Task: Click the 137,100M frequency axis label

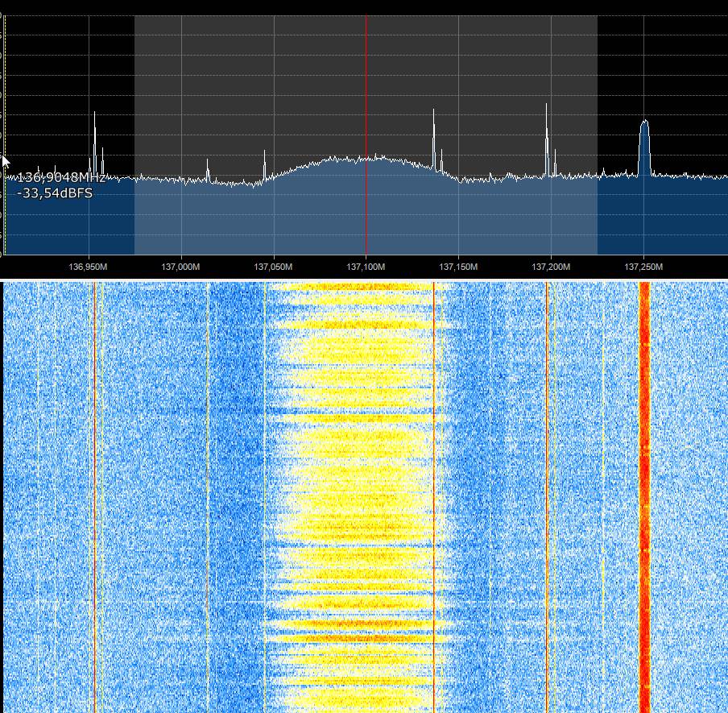Action: (x=366, y=267)
